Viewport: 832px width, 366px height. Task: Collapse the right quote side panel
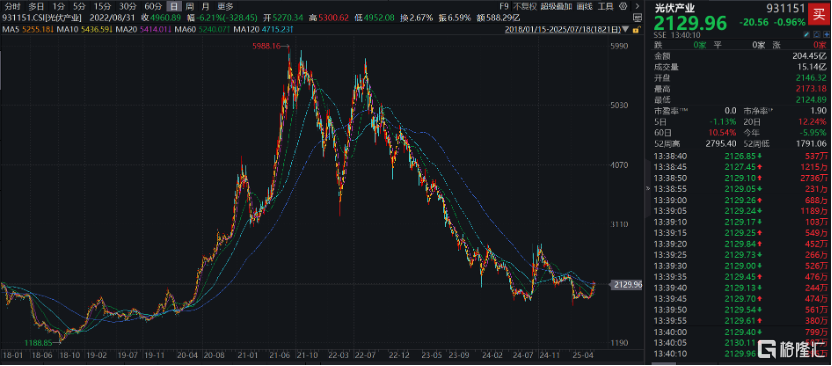click(x=646, y=188)
